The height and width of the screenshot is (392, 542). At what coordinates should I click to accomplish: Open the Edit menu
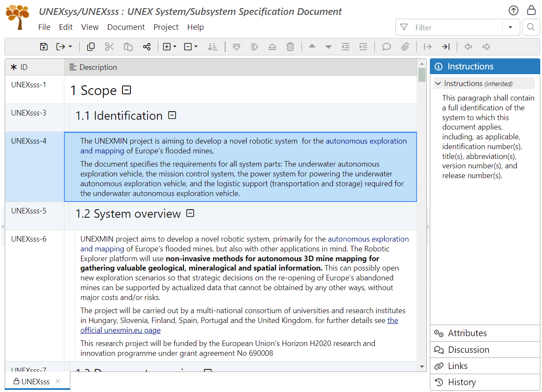(66, 27)
